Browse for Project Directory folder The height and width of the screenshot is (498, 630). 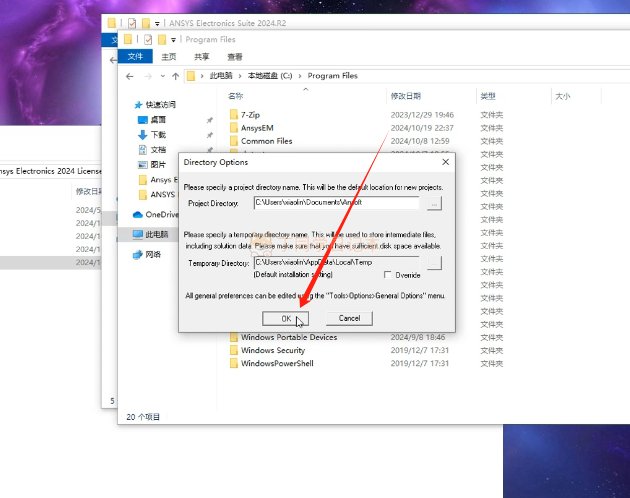433,203
